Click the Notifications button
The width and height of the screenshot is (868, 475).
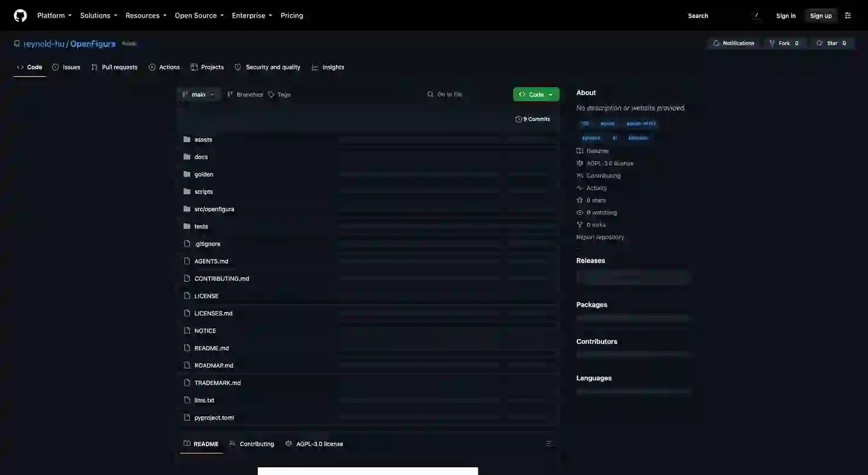[733, 44]
